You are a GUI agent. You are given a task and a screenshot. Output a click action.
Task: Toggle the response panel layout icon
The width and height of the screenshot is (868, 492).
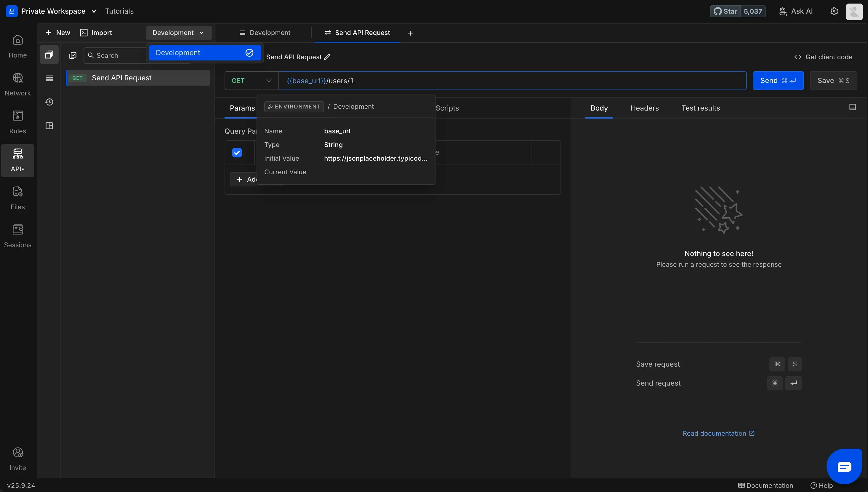[852, 107]
